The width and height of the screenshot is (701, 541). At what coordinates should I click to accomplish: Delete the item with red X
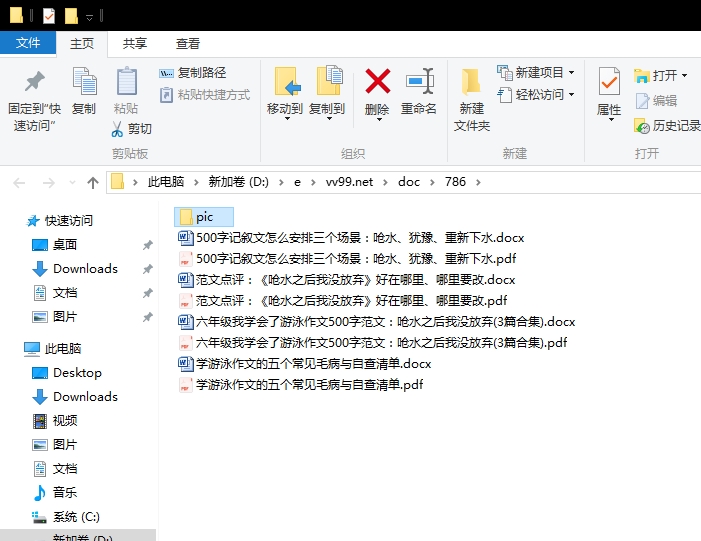[377, 94]
